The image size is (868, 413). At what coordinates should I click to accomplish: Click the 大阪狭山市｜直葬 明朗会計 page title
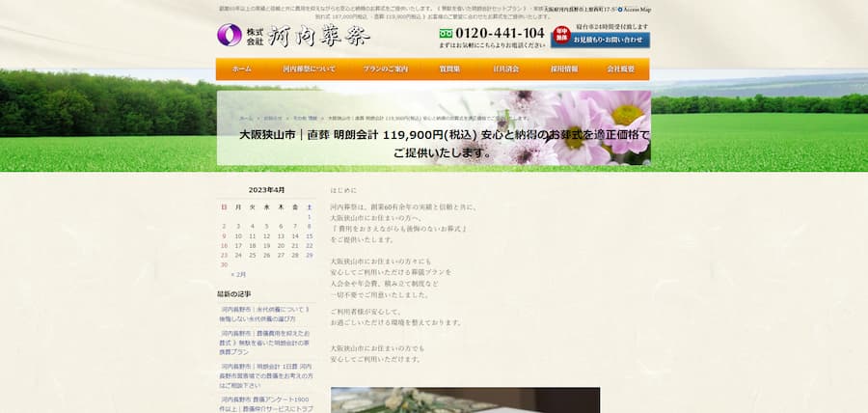click(x=444, y=144)
